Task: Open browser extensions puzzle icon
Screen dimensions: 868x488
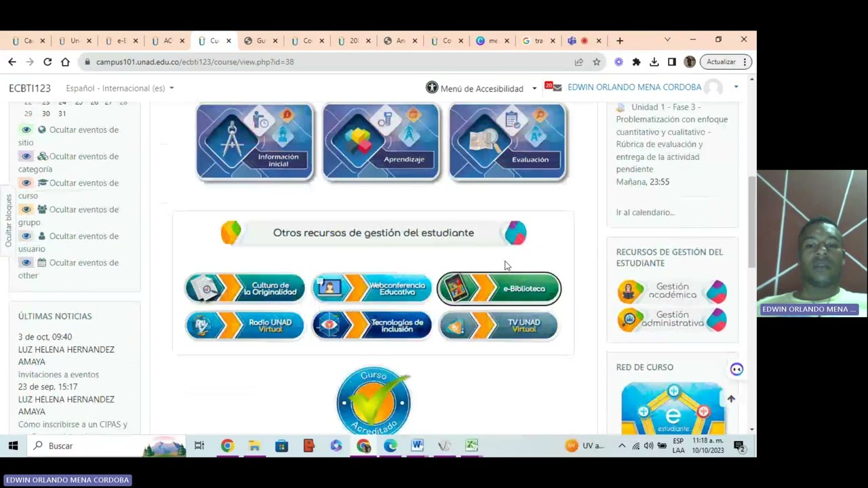Action: 636,62
